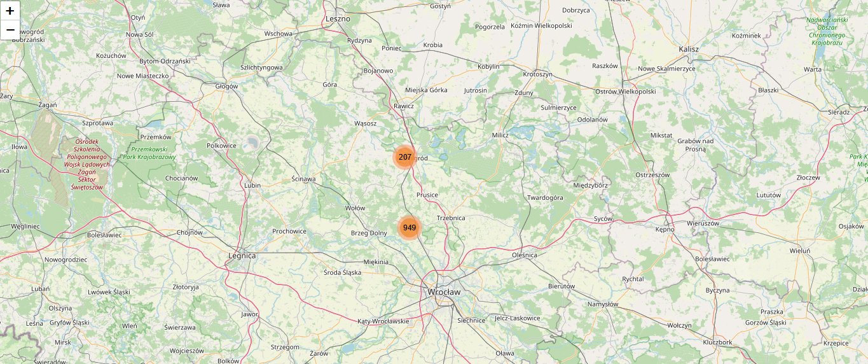Click the Krotoszyn town label

pos(538,74)
